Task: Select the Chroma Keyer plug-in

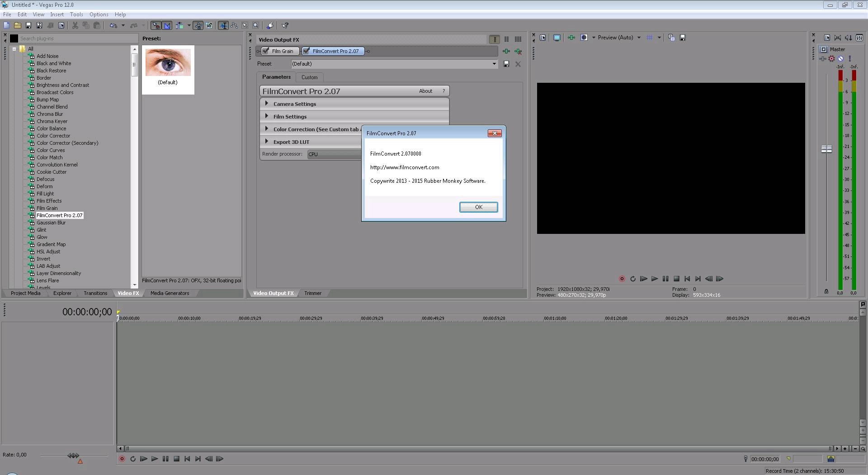Action: click(x=52, y=121)
